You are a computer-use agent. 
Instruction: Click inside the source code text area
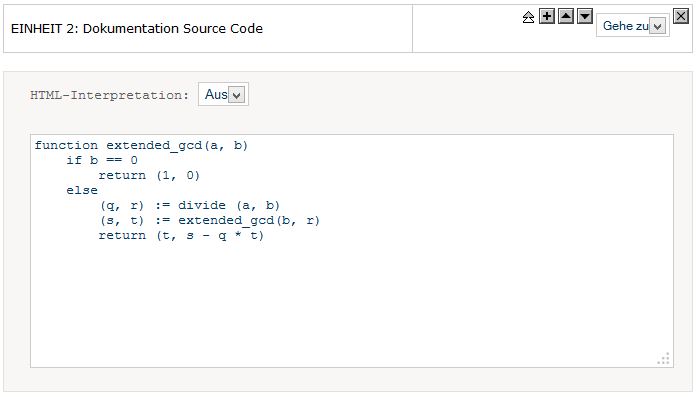[x=352, y=251]
